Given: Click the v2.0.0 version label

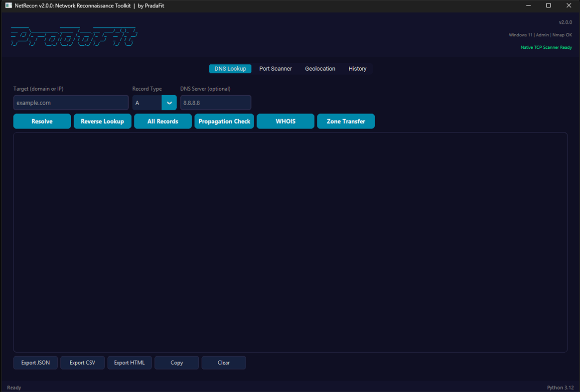Looking at the screenshot, I should coord(566,22).
